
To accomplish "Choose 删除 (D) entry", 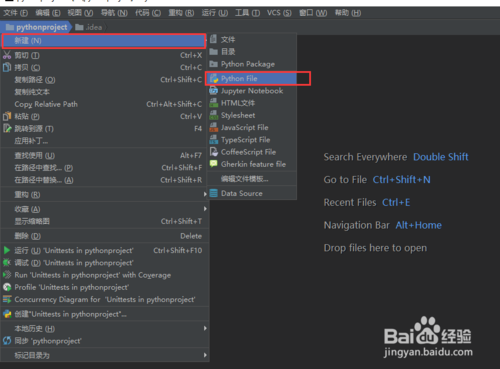I will 105,236.
